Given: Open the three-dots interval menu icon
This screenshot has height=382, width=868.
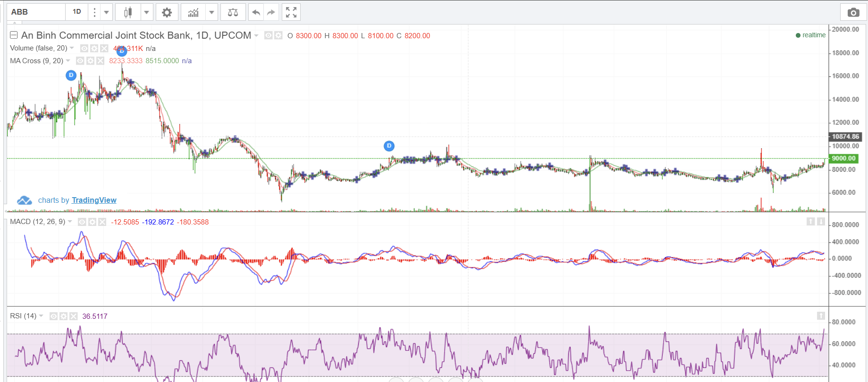Looking at the screenshot, I should pyautogui.click(x=94, y=12).
